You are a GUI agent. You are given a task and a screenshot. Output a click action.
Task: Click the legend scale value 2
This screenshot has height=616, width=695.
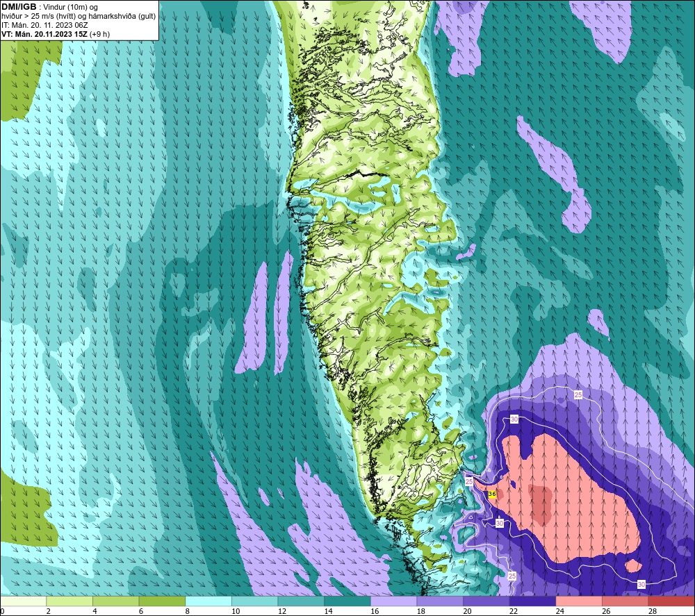click(x=48, y=612)
